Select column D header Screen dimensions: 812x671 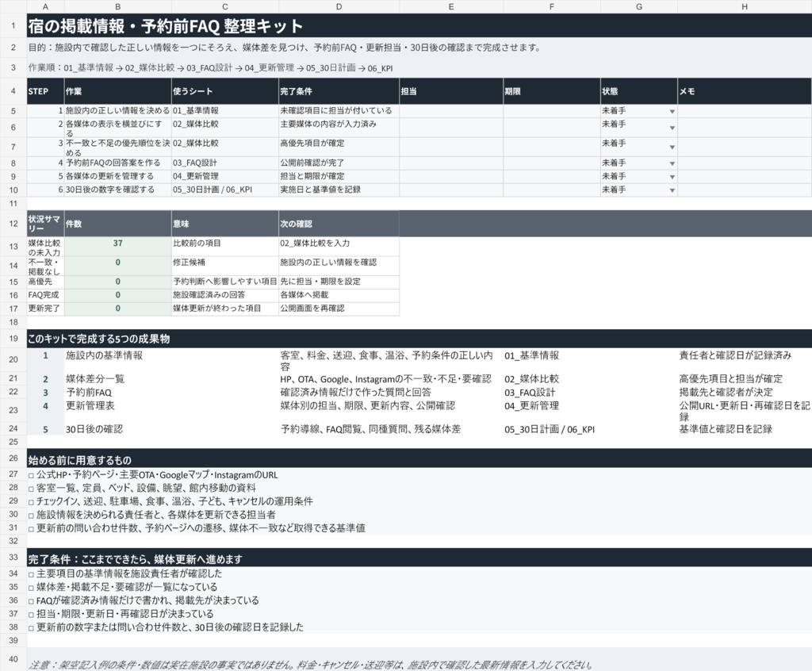click(x=339, y=6)
